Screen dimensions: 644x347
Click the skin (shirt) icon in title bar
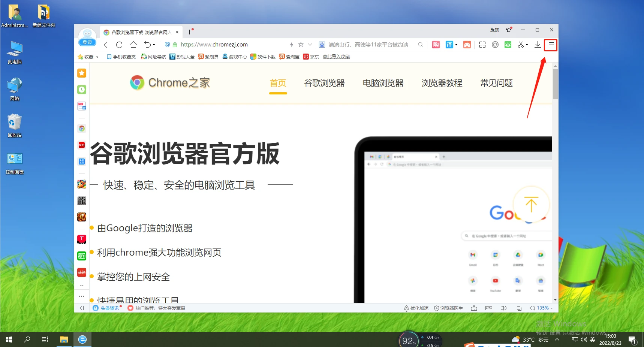pyautogui.click(x=509, y=30)
